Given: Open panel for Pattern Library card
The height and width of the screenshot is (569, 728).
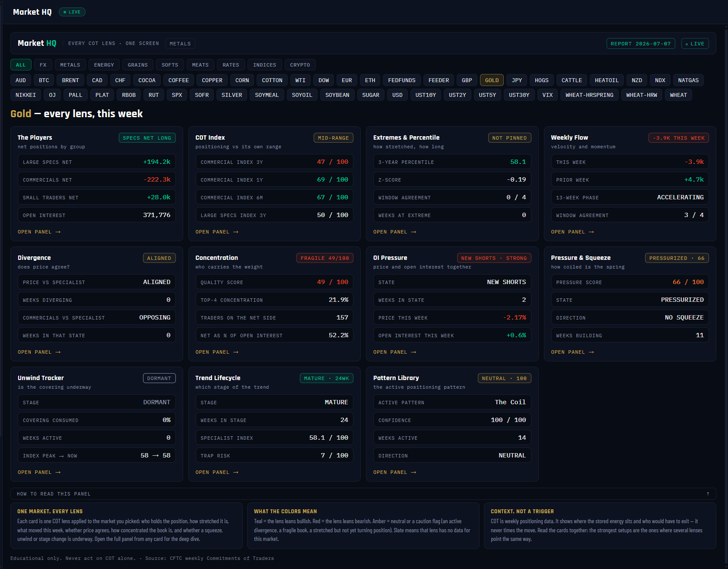Looking at the screenshot, I should coord(395,473).
